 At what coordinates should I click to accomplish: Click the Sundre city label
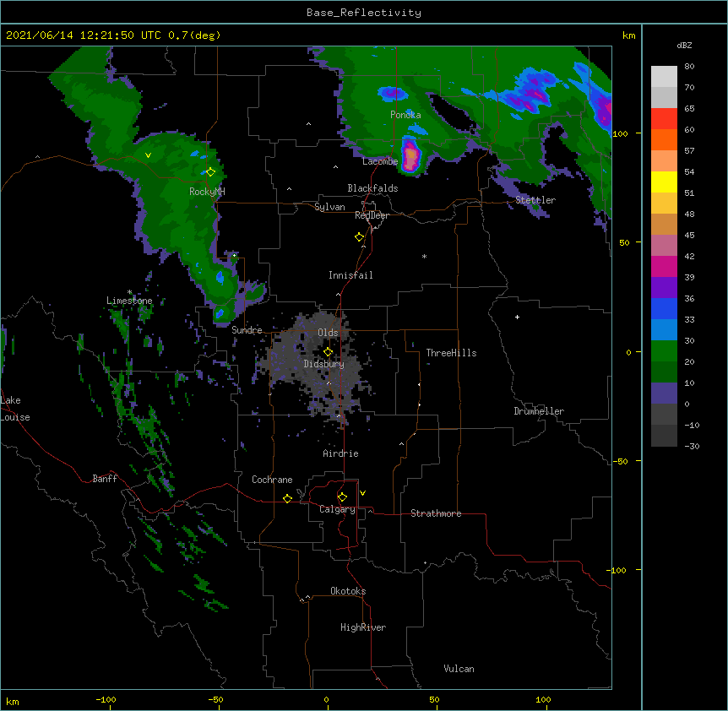point(247,330)
